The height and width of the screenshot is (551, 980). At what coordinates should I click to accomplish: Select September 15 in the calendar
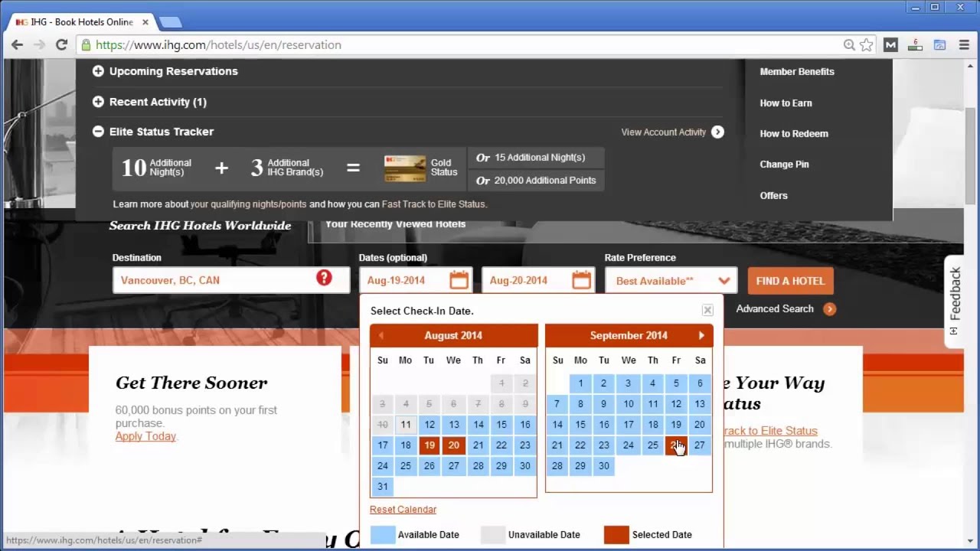click(x=580, y=425)
